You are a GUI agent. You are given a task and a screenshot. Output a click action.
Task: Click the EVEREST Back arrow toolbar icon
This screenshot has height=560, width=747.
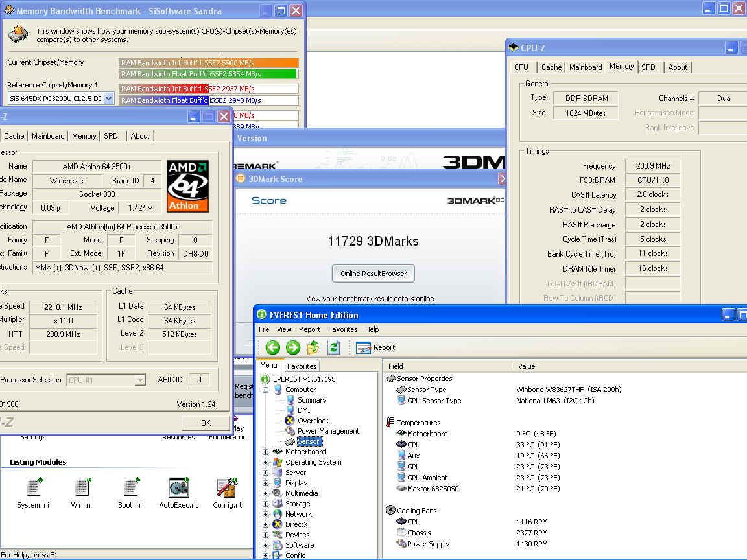tap(272, 347)
